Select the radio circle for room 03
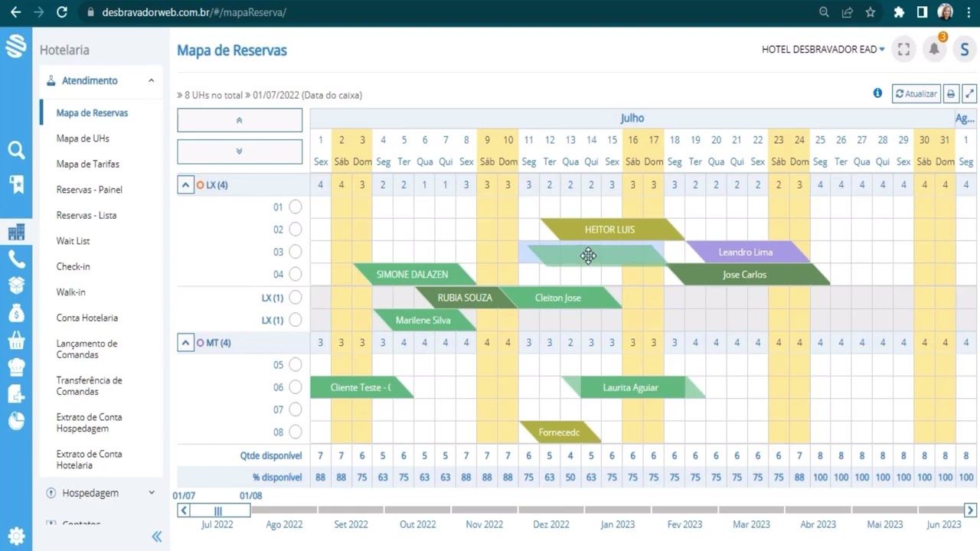980x551 pixels. [296, 252]
